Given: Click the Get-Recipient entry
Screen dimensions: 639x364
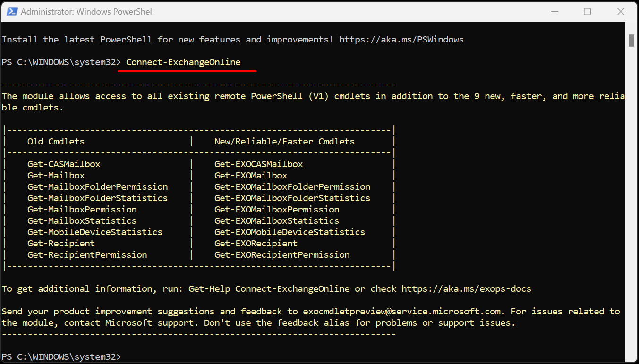Looking at the screenshot, I should pyautogui.click(x=61, y=244).
